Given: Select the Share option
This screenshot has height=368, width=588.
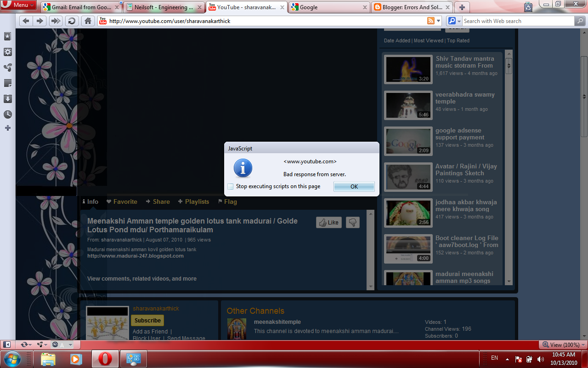Looking at the screenshot, I should point(158,201).
